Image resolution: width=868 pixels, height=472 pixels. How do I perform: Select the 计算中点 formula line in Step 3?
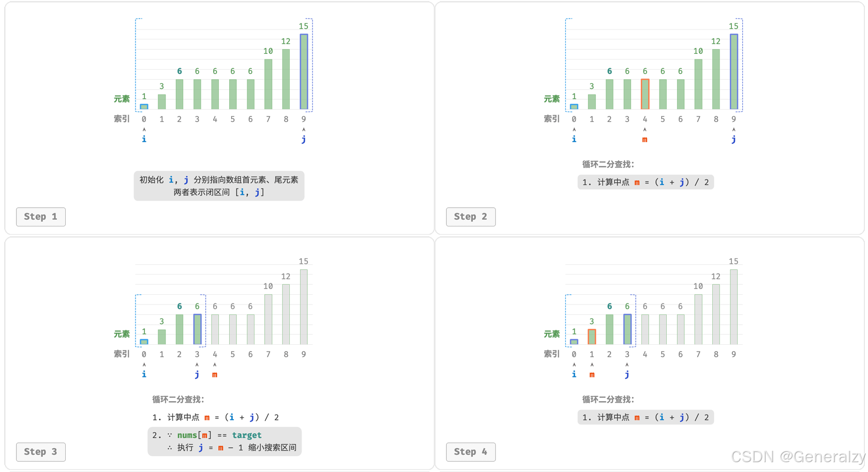[216, 417]
